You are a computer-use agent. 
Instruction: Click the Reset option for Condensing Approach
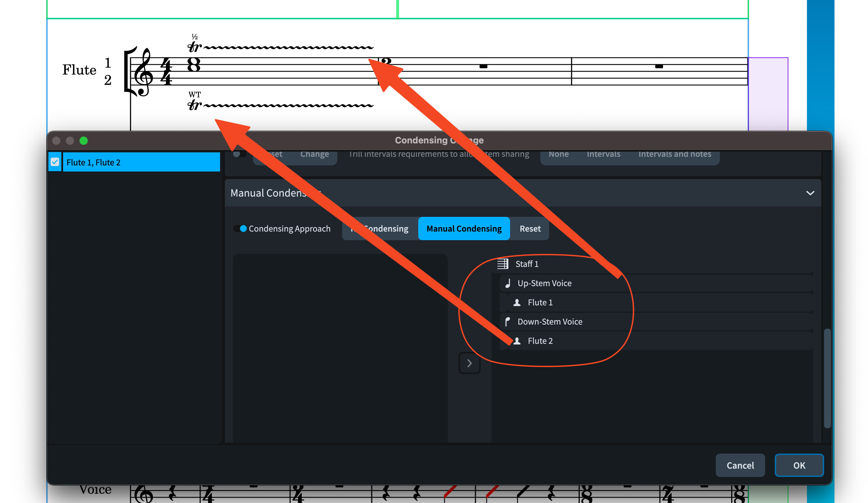point(530,229)
